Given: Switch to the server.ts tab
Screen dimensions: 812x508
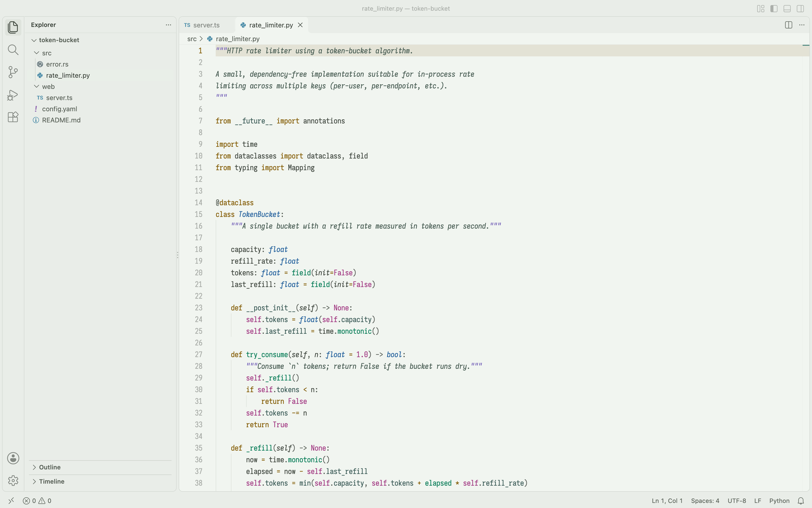Looking at the screenshot, I should click(x=207, y=25).
